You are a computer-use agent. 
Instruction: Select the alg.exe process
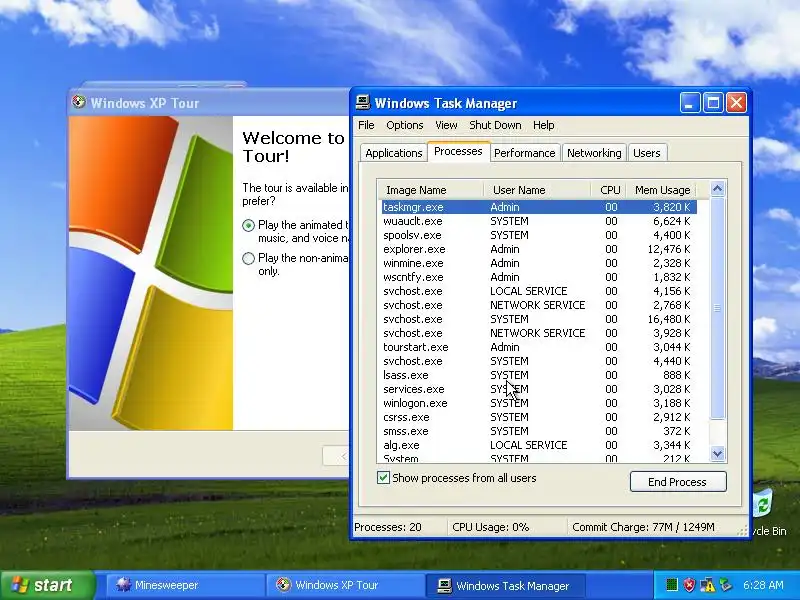click(537, 445)
